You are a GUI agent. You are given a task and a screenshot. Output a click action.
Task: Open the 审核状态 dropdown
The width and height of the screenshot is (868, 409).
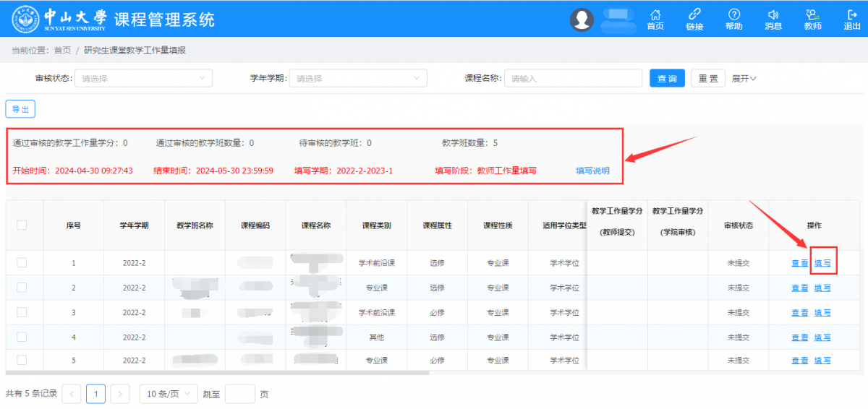tap(143, 78)
